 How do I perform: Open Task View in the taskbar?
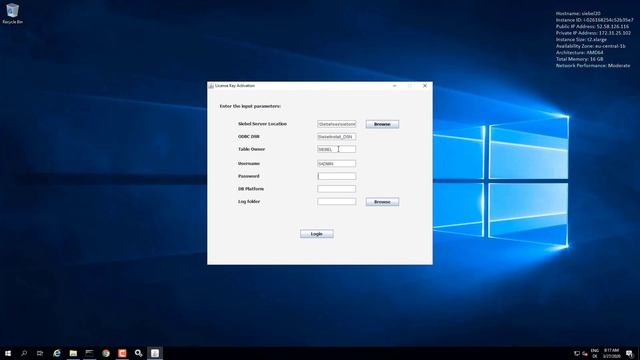(x=40, y=353)
